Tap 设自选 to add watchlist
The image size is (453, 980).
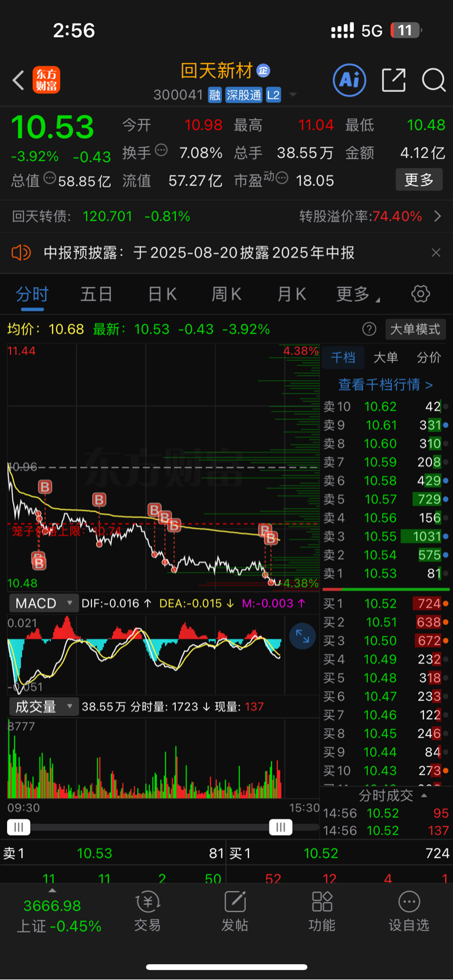409,912
